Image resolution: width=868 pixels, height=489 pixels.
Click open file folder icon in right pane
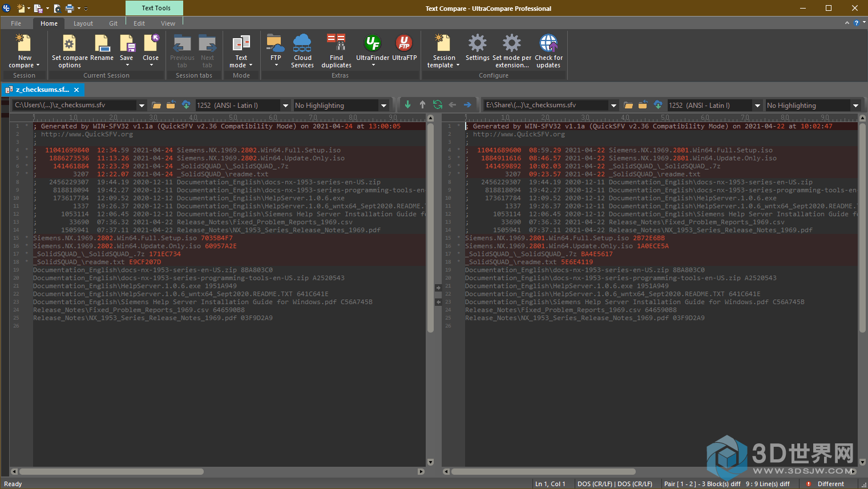[x=628, y=105]
